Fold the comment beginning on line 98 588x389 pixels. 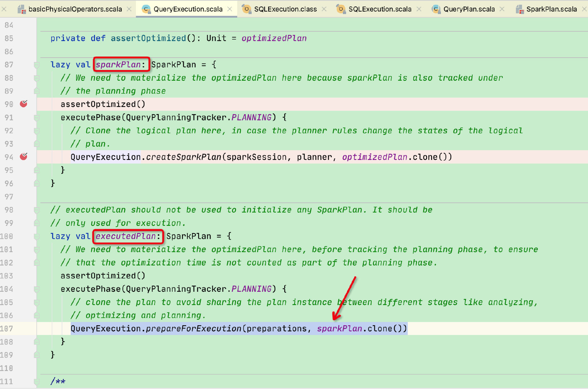coord(36,210)
